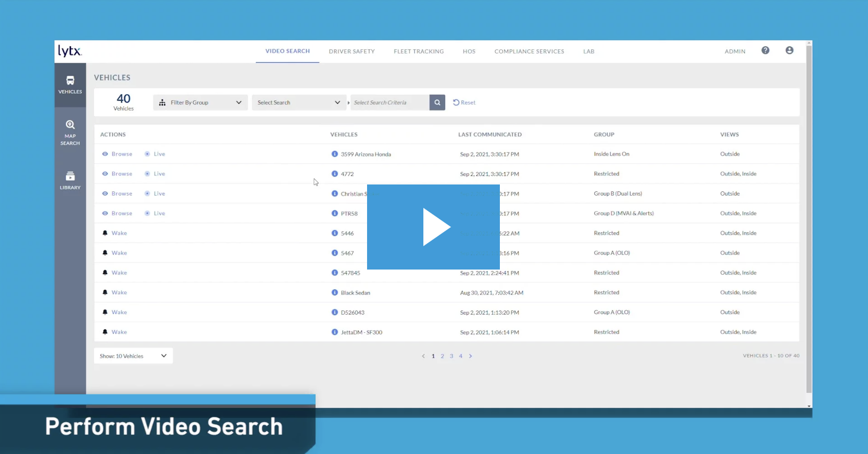The height and width of the screenshot is (454, 868).
Task: Switch to the Fleet Tracking tab
Action: click(x=419, y=52)
